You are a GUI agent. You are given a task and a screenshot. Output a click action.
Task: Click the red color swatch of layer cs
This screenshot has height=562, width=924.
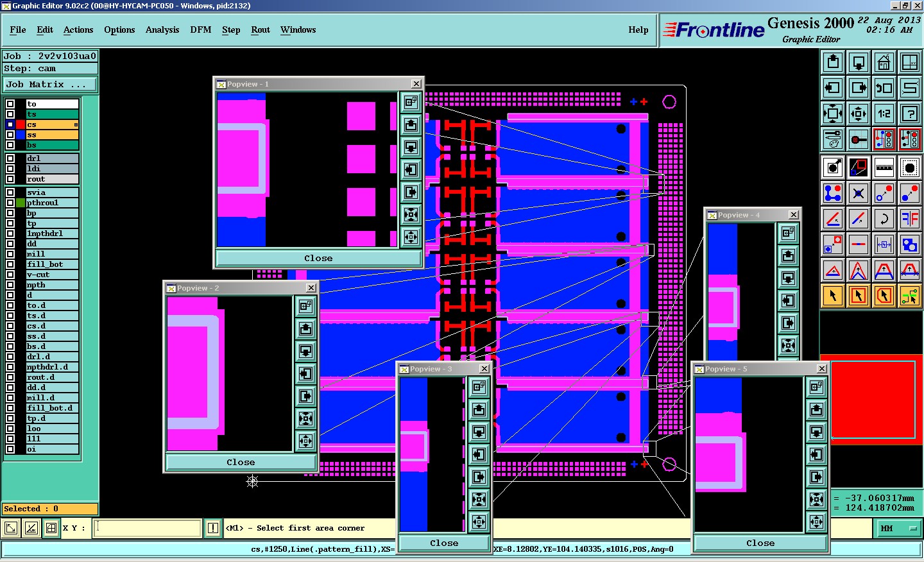pyautogui.click(x=21, y=124)
